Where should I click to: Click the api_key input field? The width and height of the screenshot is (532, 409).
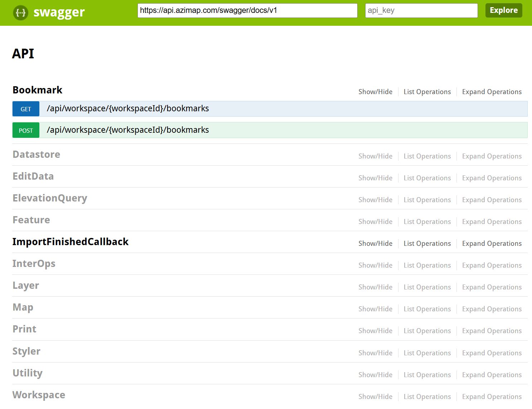click(421, 10)
